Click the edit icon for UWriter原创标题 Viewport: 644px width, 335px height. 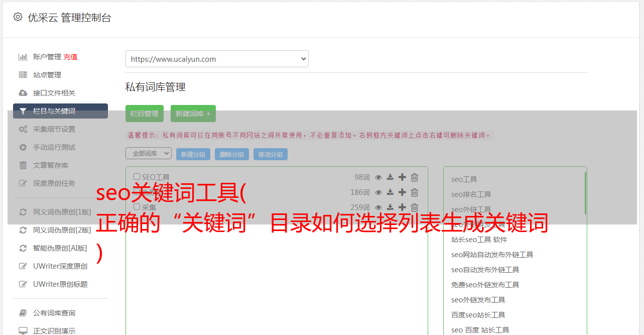click(x=23, y=284)
